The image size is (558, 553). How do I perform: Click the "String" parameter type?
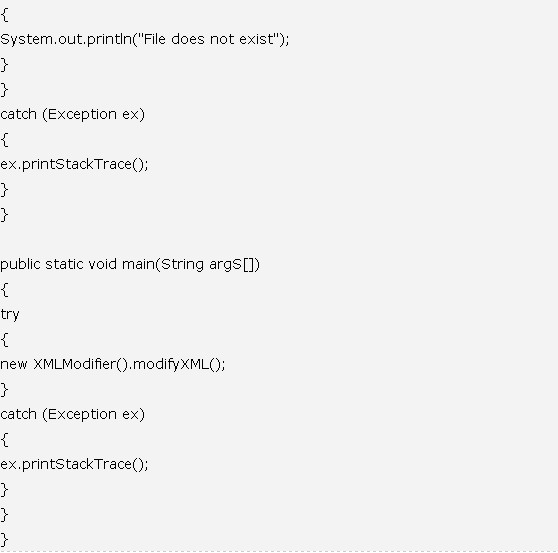click(182, 265)
